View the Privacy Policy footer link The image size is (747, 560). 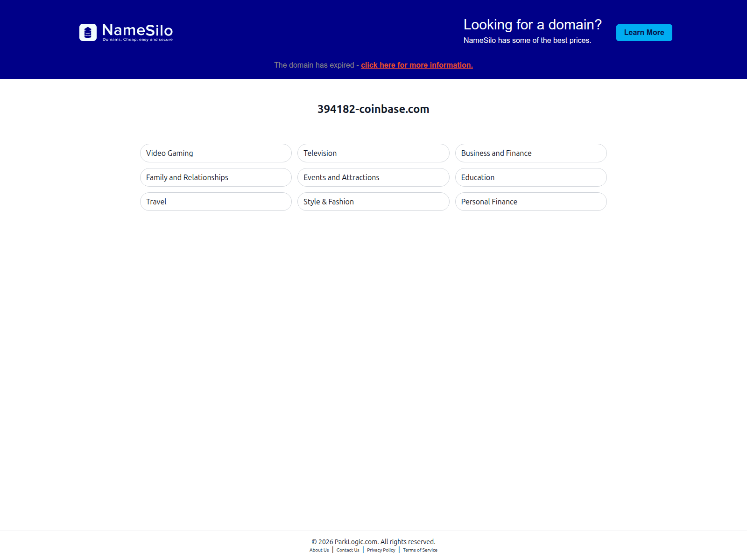point(381,550)
